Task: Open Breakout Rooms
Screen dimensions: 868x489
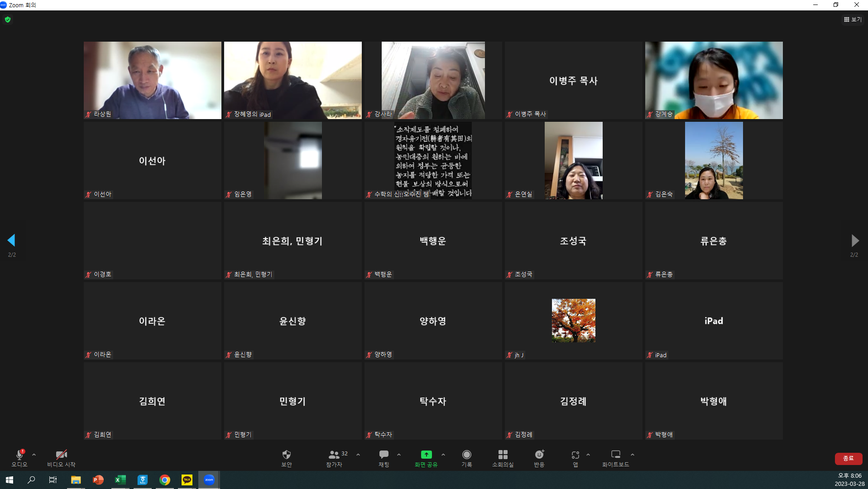Action: [503, 458]
